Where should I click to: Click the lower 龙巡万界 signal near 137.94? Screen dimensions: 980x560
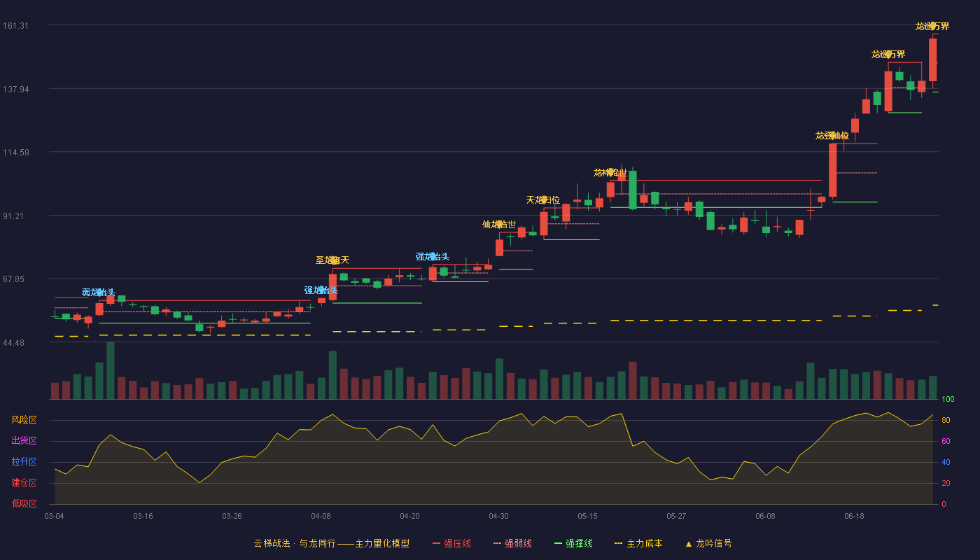click(888, 55)
